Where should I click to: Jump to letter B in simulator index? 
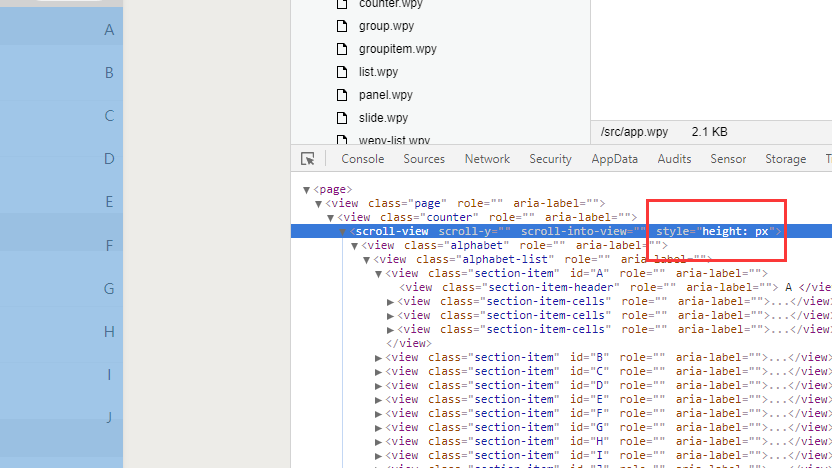pyautogui.click(x=109, y=73)
